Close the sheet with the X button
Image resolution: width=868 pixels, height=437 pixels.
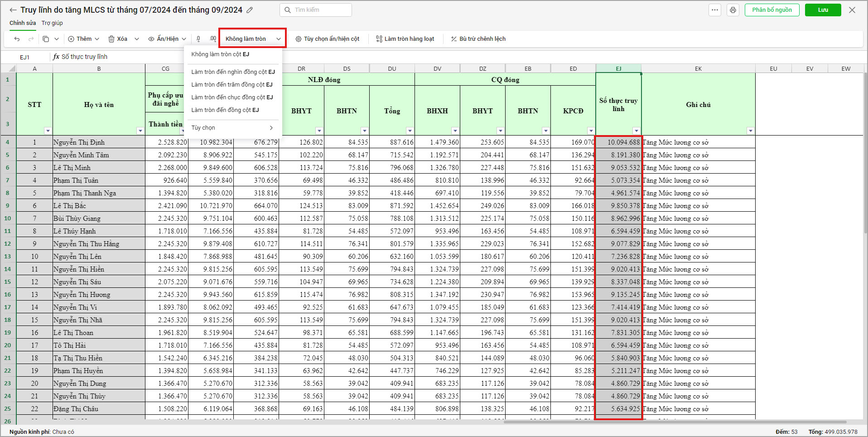[852, 10]
